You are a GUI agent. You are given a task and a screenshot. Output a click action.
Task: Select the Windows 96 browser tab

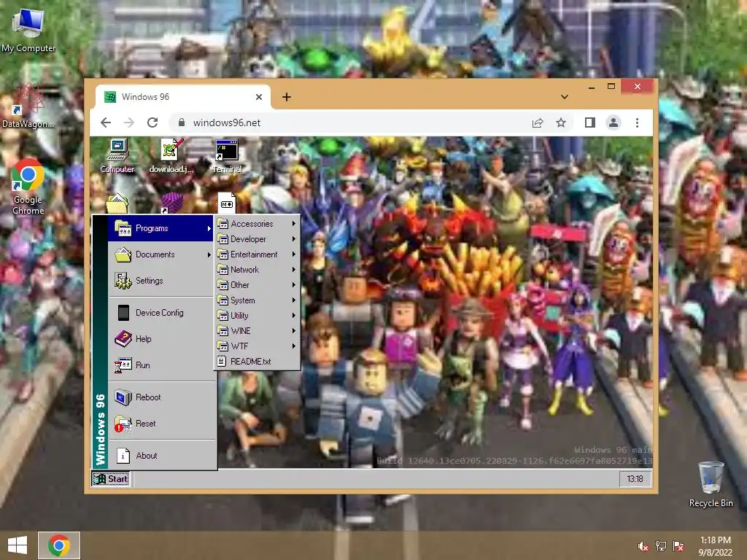pyautogui.click(x=183, y=97)
